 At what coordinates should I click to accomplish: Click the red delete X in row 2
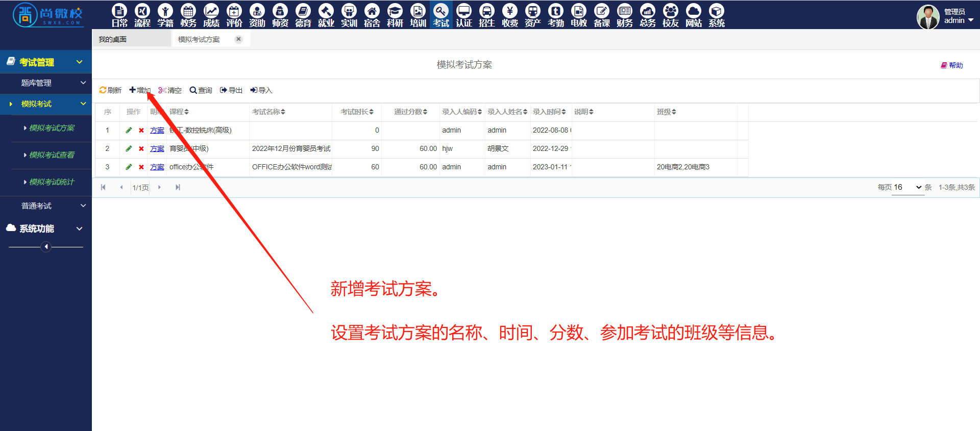pos(141,148)
